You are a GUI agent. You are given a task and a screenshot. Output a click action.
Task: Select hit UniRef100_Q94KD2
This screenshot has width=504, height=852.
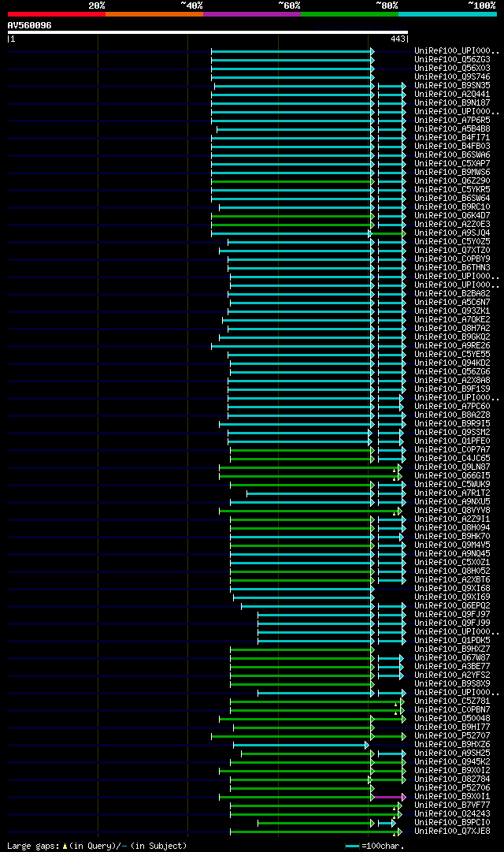(x=452, y=364)
